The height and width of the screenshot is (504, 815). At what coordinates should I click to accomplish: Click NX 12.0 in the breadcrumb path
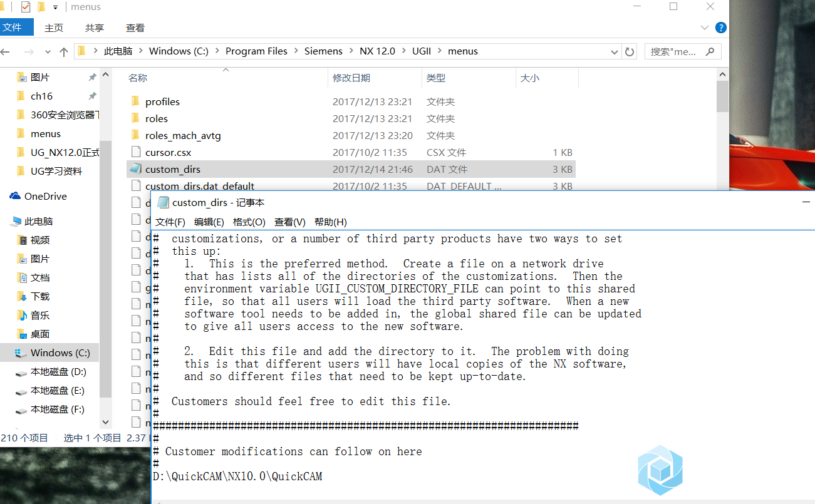377,51
